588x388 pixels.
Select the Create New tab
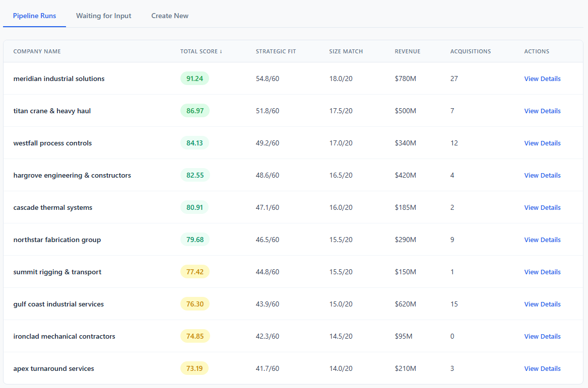[x=170, y=16]
